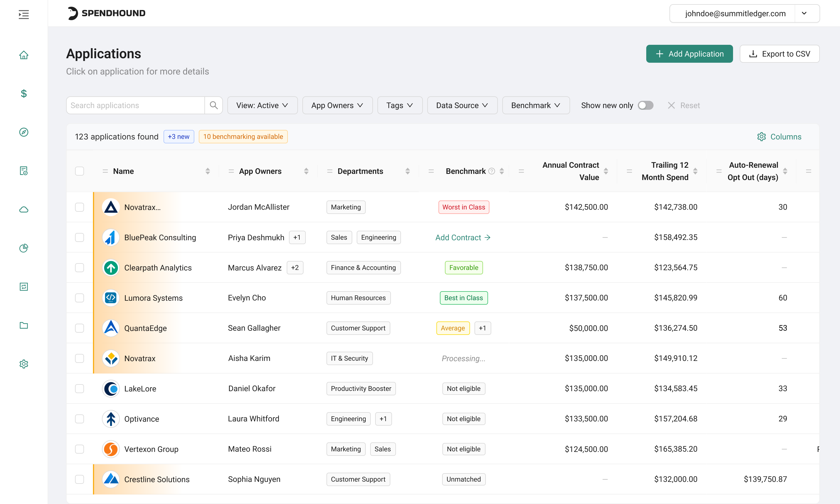Image resolution: width=840 pixels, height=504 pixels.
Task: Open the cloud icon in sidebar
Action: (24, 209)
